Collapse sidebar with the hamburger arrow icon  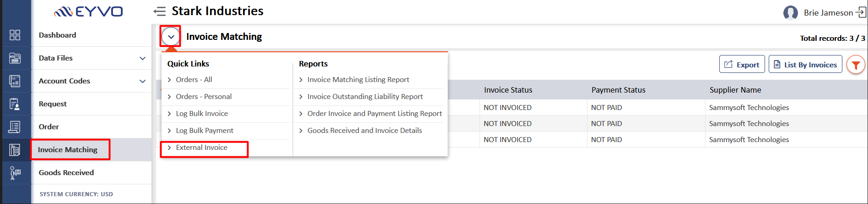tap(160, 11)
